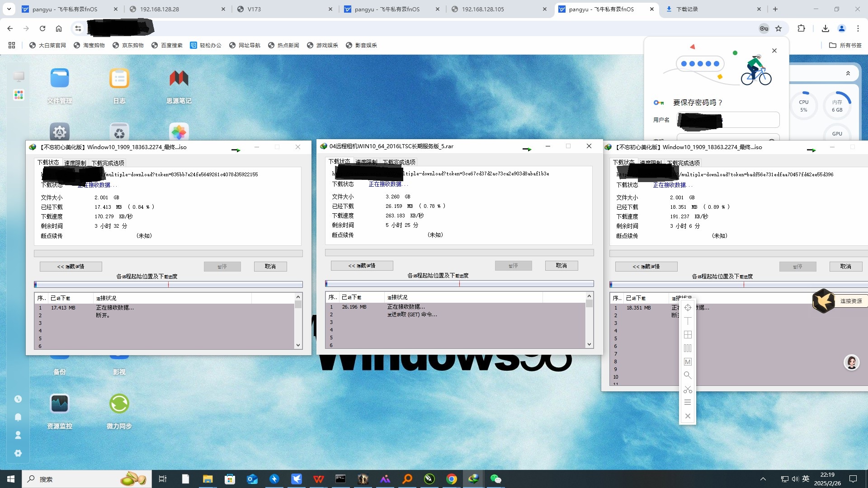Launch the 思源笔记 app icon
The width and height of the screenshot is (868, 488).
[x=179, y=79]
